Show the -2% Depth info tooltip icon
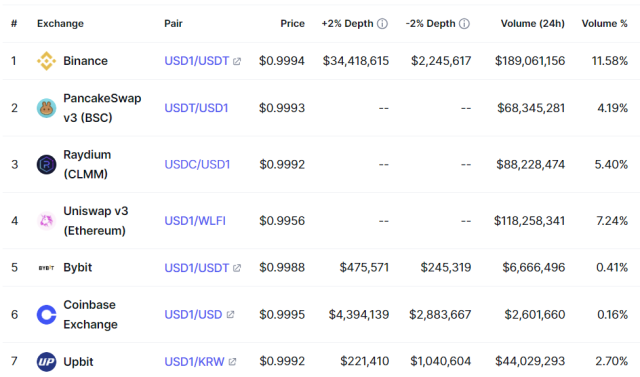640x377 pixels. click(464, 24)
